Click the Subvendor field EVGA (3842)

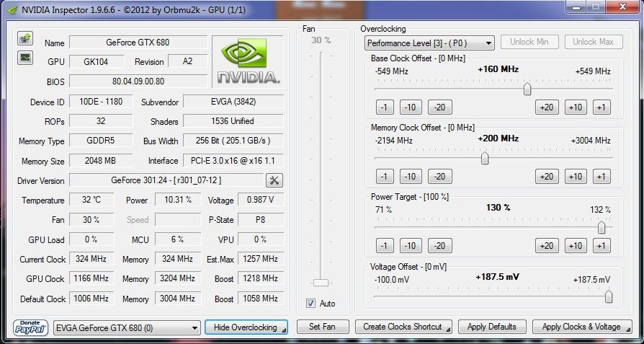tap(233, 102)
